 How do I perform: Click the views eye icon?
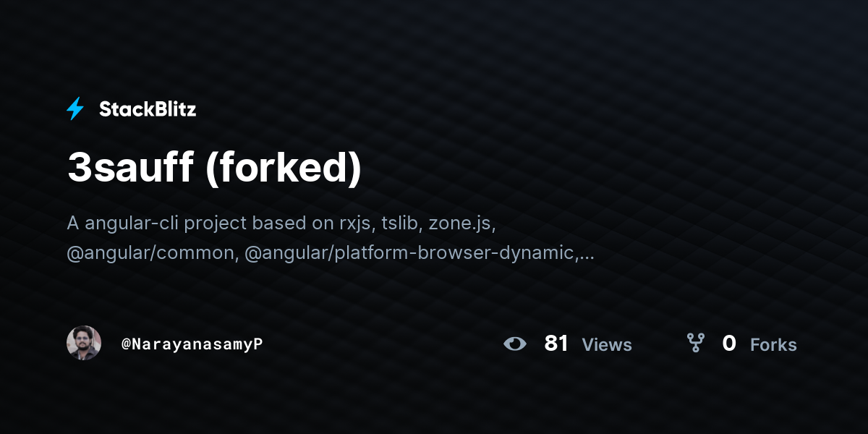click(x=515, y=344)
